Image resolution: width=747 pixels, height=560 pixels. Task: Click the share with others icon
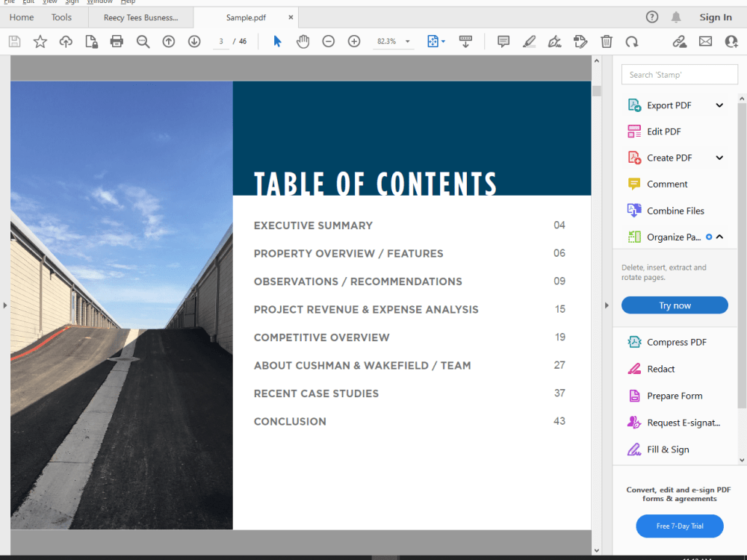point(731,41)
